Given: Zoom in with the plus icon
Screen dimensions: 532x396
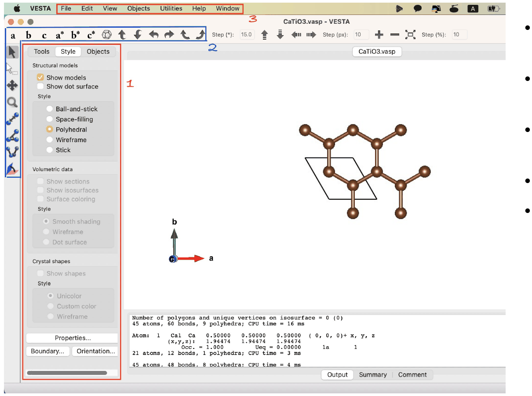Looking at the screenshot, I should (x=379, y=35).
